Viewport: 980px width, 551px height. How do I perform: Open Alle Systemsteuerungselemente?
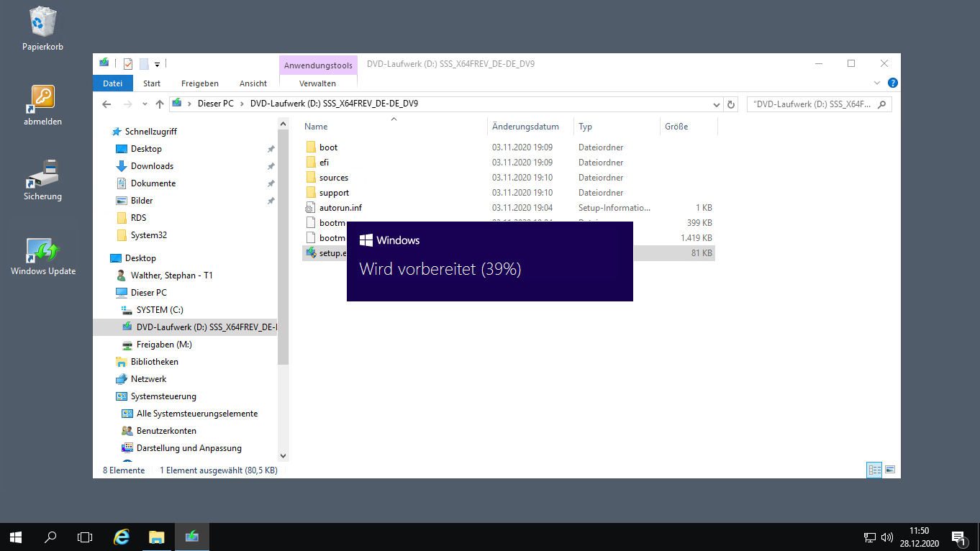click(x=196, y=414)
